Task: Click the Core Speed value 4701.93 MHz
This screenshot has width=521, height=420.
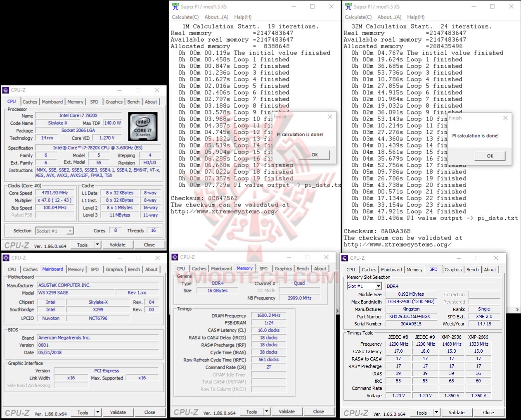Action: (55, 193)
